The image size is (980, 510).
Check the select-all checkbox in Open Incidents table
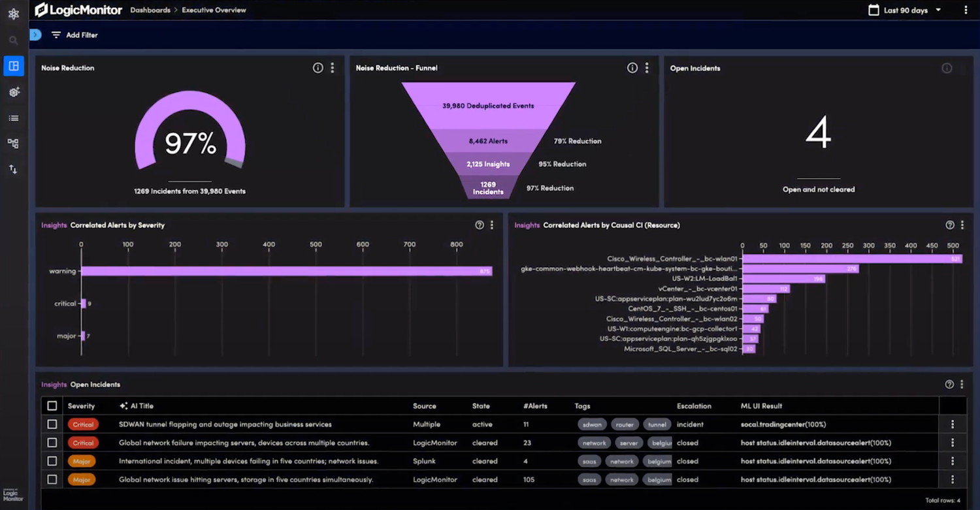click(x=52, y=406)
